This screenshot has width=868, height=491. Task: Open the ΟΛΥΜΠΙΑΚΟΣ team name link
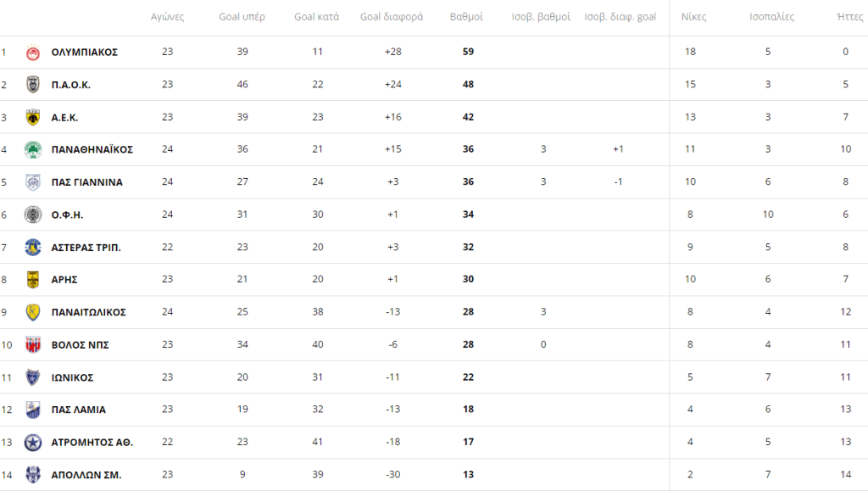(x=85, y=52)
